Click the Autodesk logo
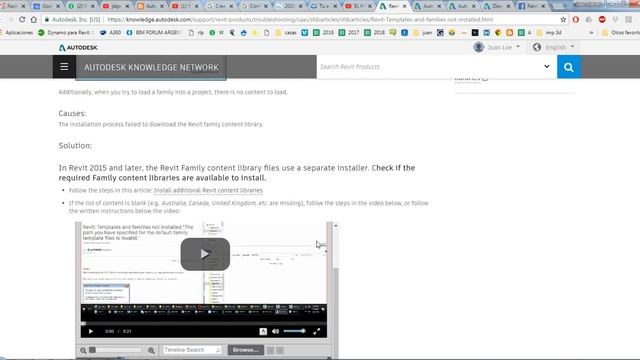Viewport: 640px width, 360px height. coord(78,48)
